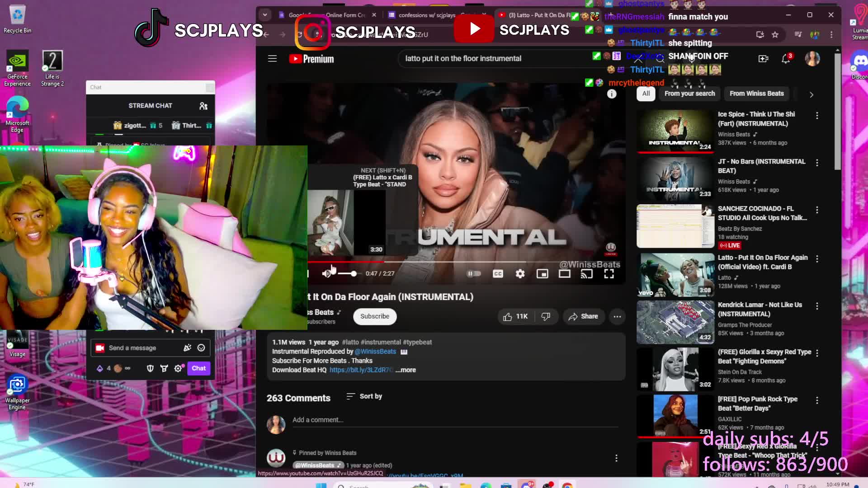Switch to Online Form Creator tab
The image size is (868, 488).
328,15
